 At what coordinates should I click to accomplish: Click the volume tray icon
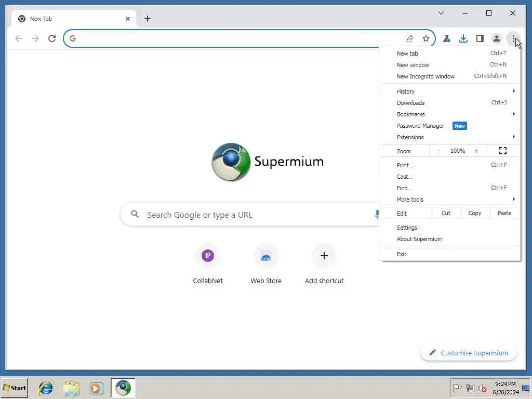[482, 388]
